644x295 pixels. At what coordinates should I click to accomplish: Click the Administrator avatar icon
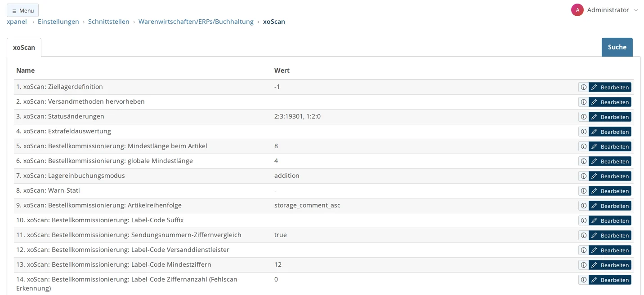[577, 10]
